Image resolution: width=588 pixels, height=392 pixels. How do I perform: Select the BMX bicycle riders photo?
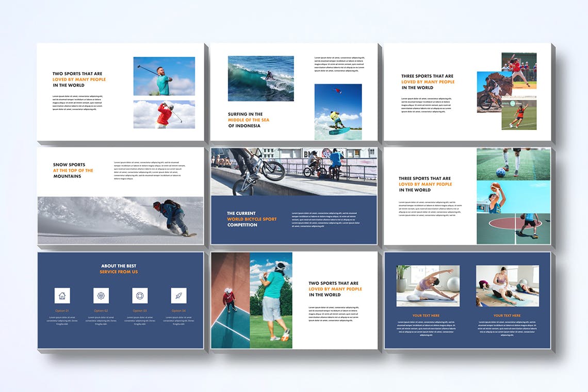click(293, 172)
